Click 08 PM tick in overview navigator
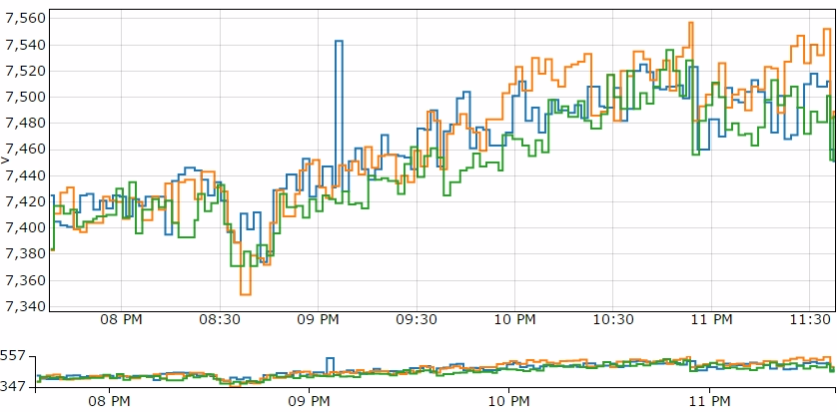 (x=109, y=400)
